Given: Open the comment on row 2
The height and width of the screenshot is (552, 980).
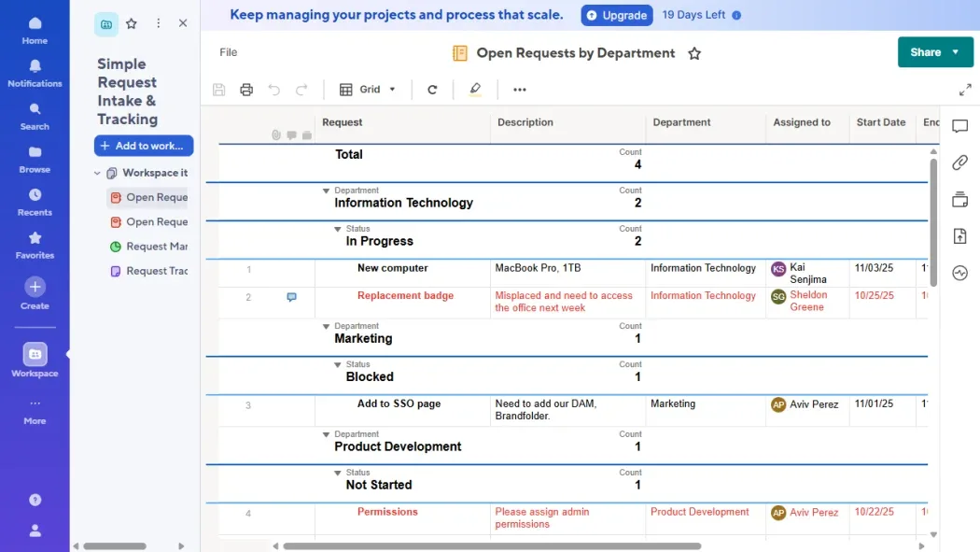Looking at the screenshot, I should point(291,297).
